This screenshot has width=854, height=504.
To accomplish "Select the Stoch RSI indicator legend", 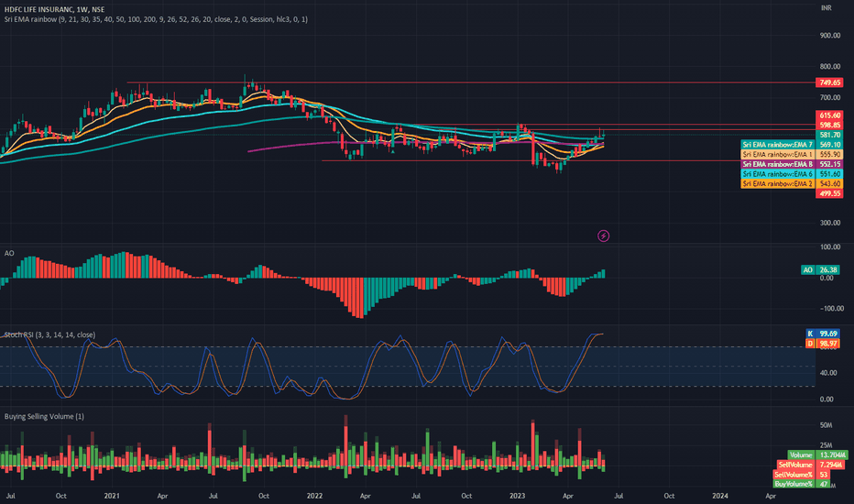I will point(49,334).
